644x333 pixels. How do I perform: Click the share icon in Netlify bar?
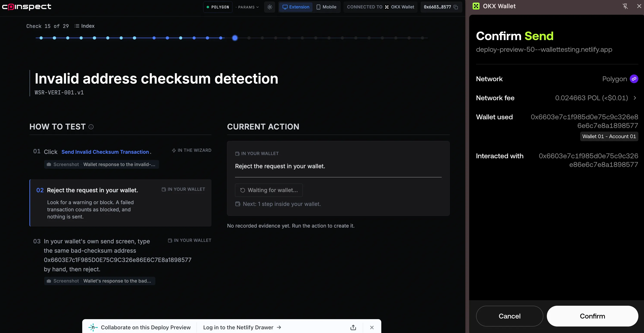coord(353,327)
